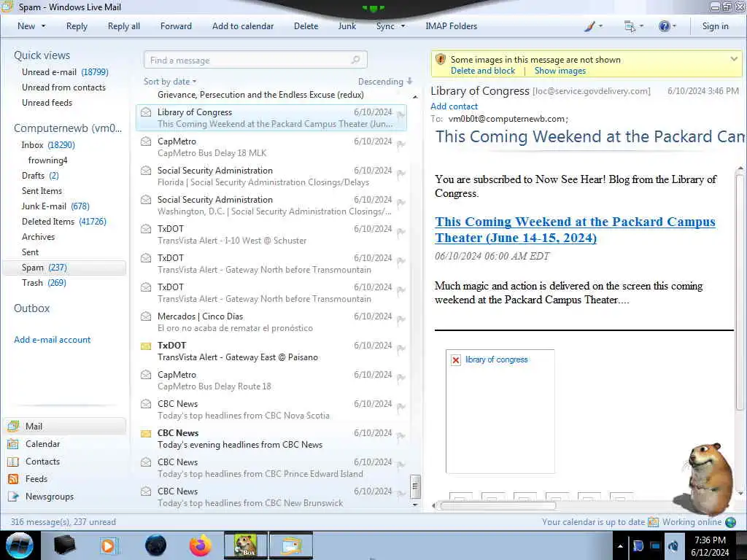Click Add e-mail account link
Image resolution: width=747 pixels, height=560 pixels.
(52, 340)
